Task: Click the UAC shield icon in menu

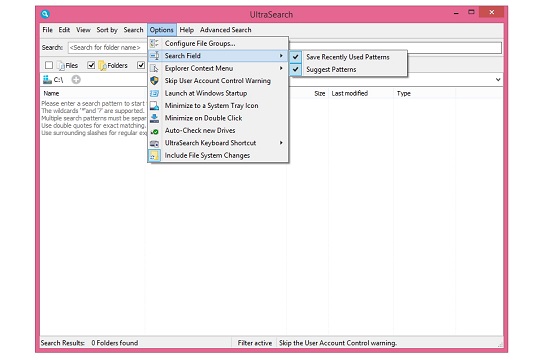Action: pyautogui.click(x=154, y=81)
